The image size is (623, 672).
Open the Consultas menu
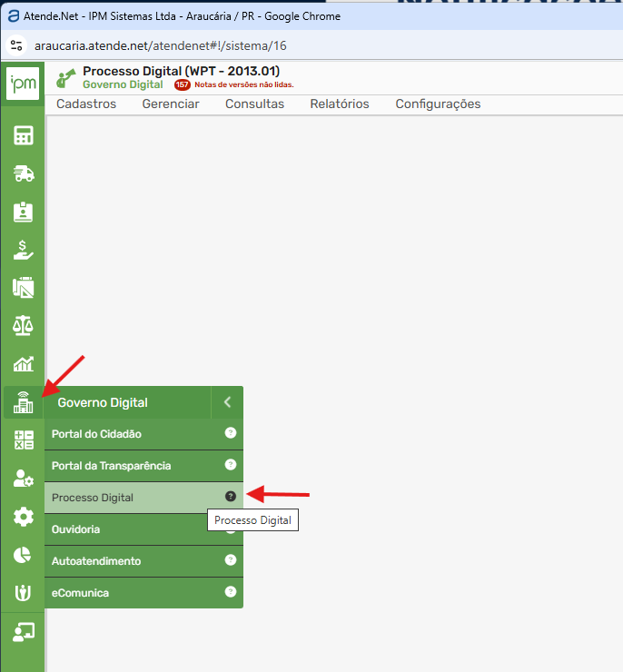coord(254,104)
